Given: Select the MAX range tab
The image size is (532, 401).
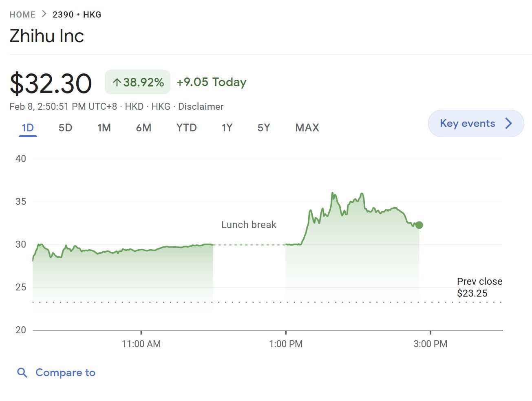Looking at the screenshot, I should 307,128.
